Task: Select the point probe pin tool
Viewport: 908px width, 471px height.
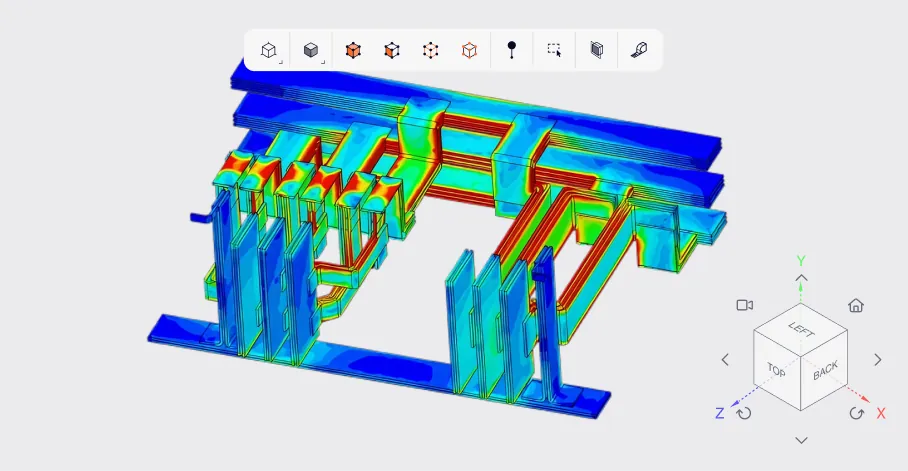Action: tap(511, 50)
